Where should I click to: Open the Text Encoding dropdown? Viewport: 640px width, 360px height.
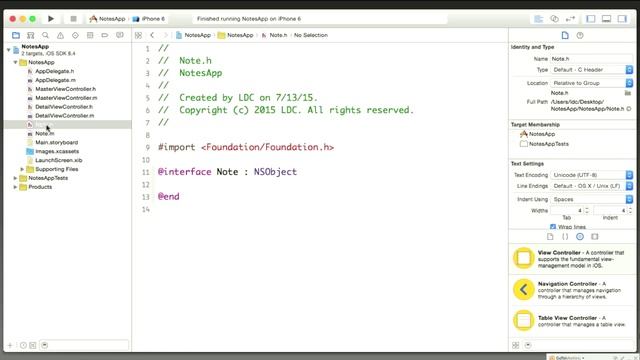click(x=591, y=175)
